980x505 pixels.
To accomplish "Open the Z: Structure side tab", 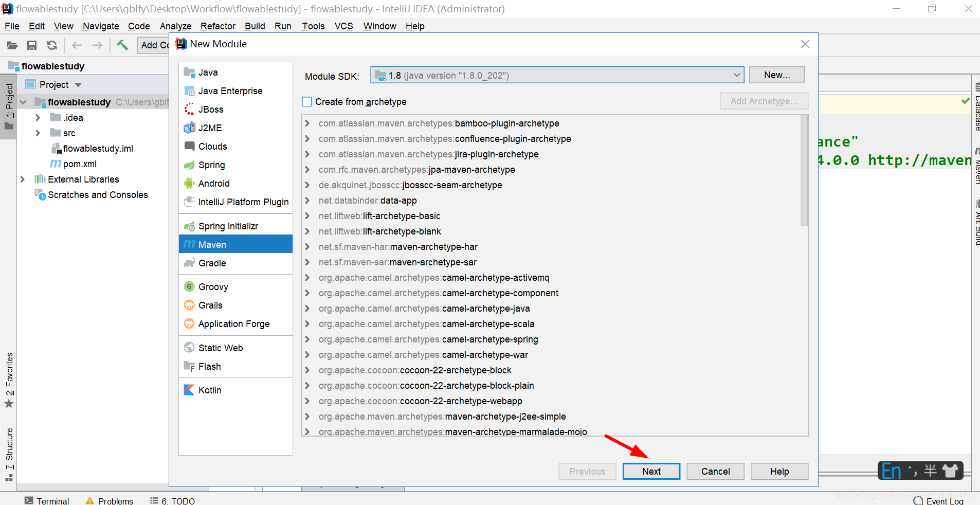I will tap(9, 455).
